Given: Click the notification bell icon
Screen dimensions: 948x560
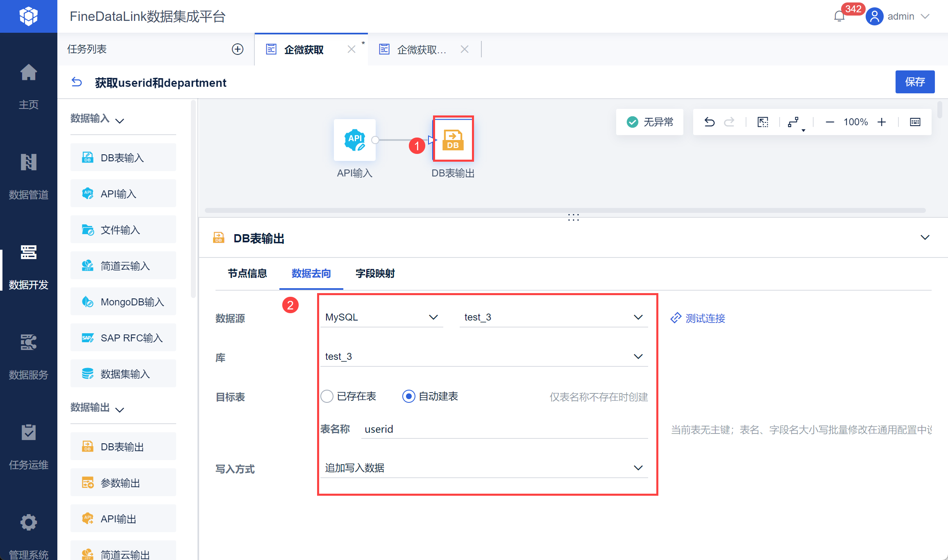Looking at the screenshot, I should pyautogui.click(x=839, y=16).
